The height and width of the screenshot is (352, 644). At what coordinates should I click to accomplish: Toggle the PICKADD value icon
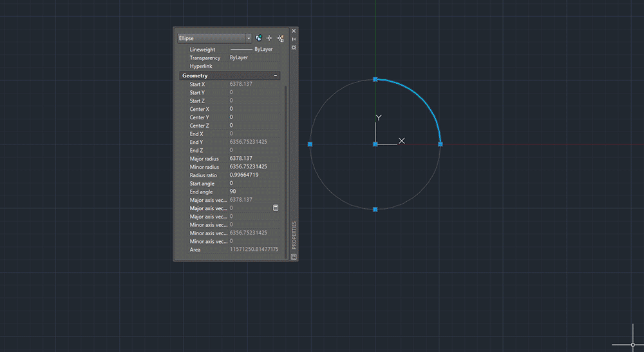tap(258, 38)
